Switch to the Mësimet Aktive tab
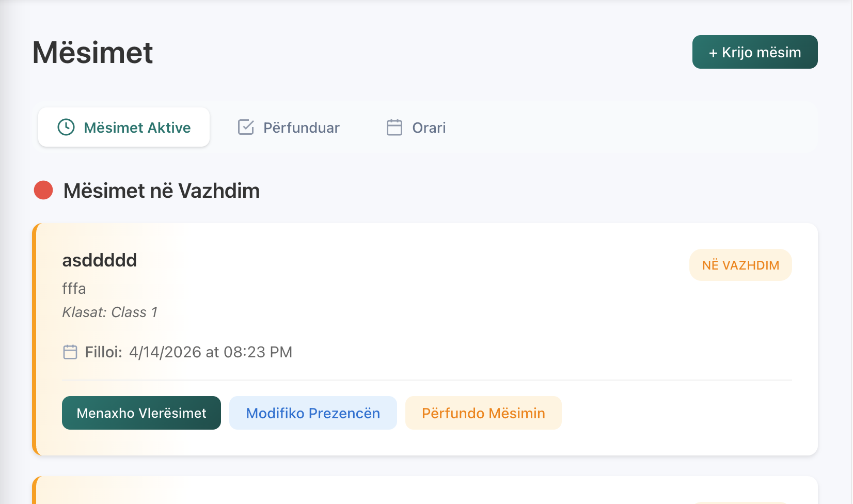 pos(124,127)
